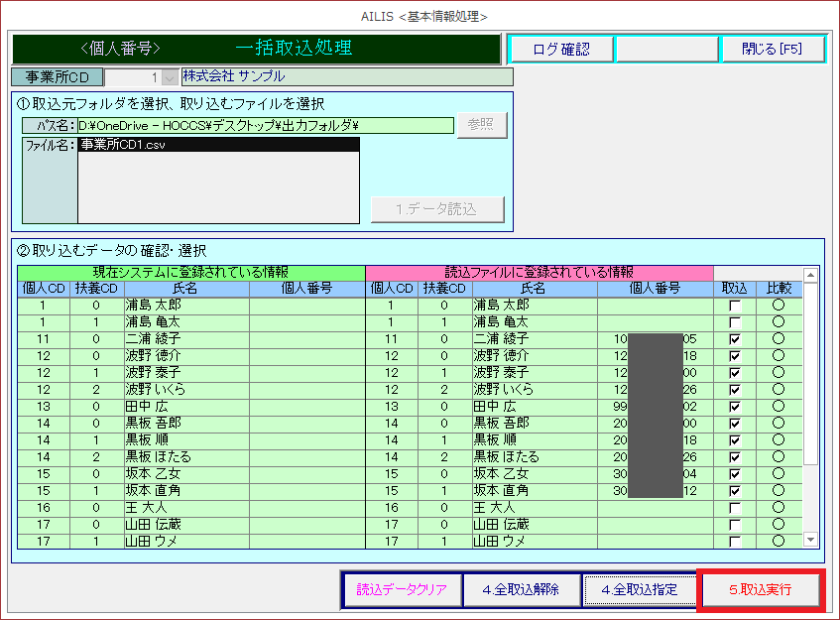Select 比較 radio for 波野 徳介

pyautogui.click(x=778, y=356)
